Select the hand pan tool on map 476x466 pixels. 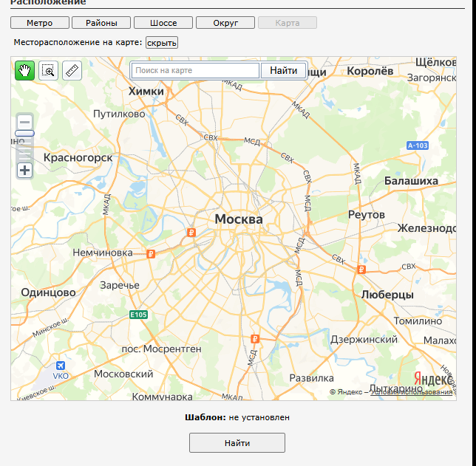point(24,70)
